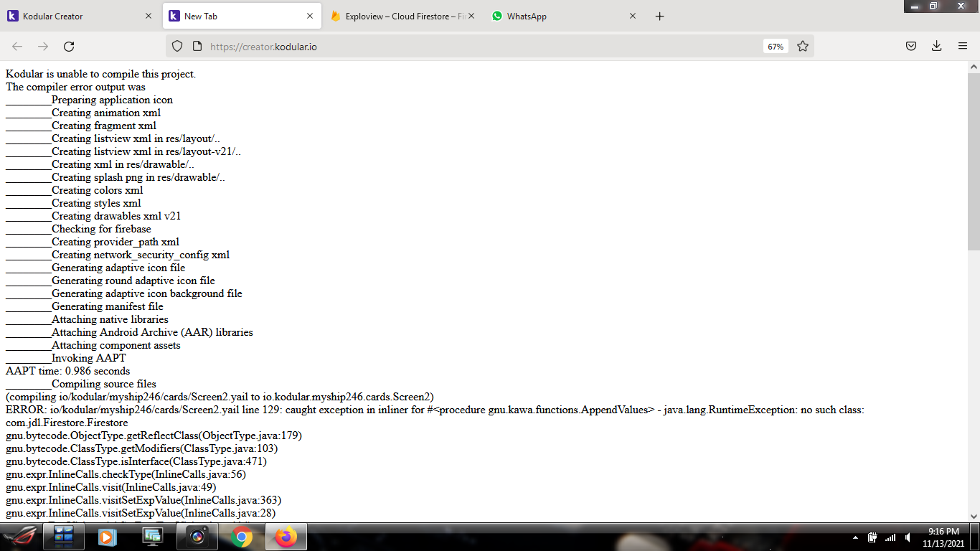Click the page scrollbar down arrow
The width and height of the screenshot is (980, 551).
tap(974, 515)
